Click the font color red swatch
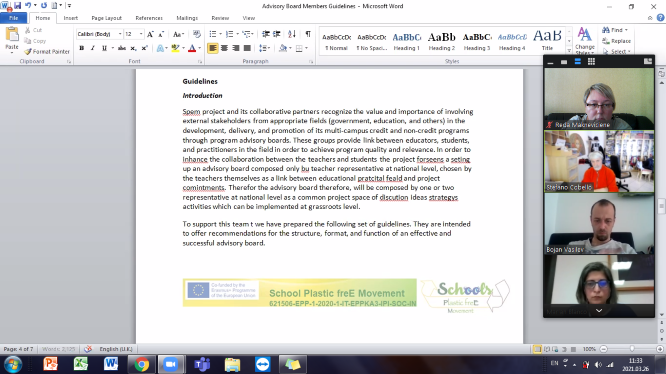This screenshot has height=374, width=666. 192,48
